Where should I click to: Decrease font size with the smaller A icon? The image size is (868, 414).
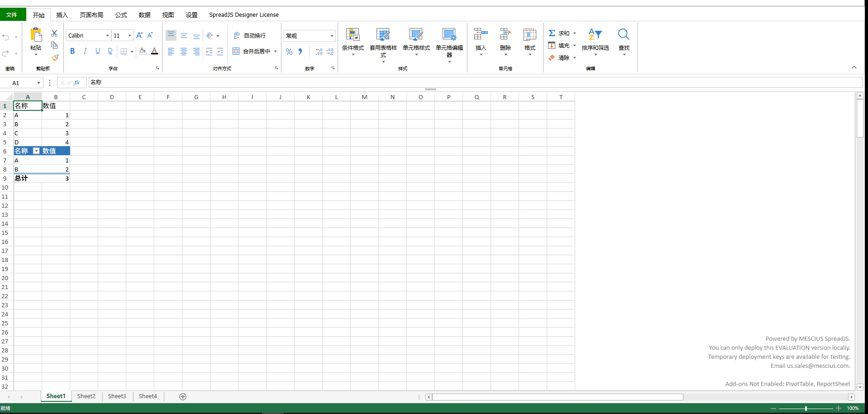point(150,35)
